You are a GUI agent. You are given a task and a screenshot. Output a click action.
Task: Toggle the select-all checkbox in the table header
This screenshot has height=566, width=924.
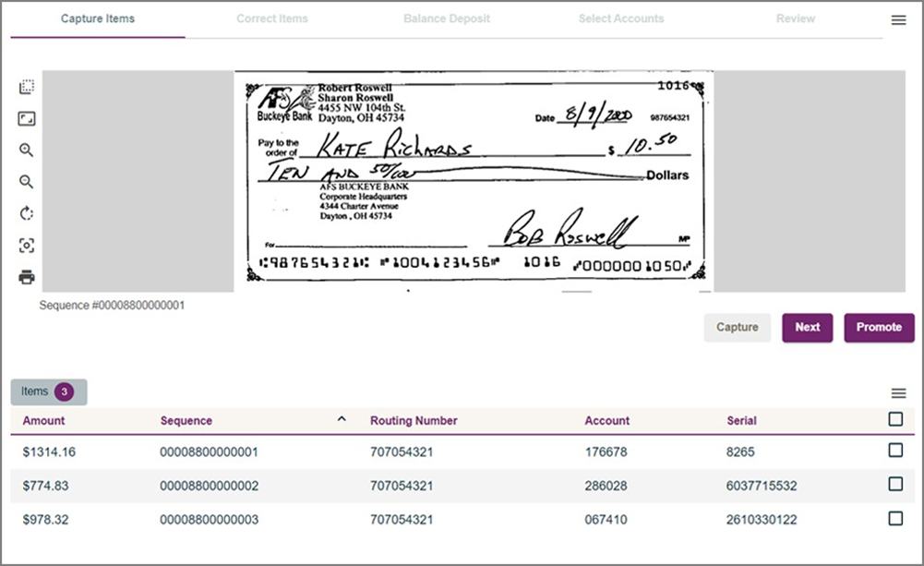[x=894, y=419]
